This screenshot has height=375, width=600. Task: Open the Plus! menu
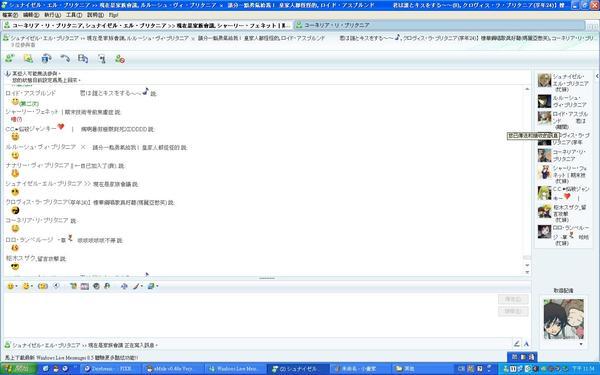[113, 15]
